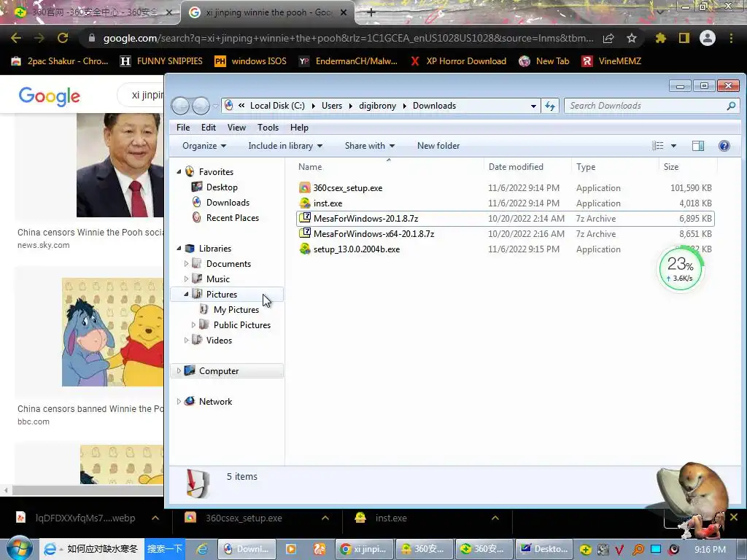Click Explorer forward navigation button

pyautogui.click(x=201, y=106)
